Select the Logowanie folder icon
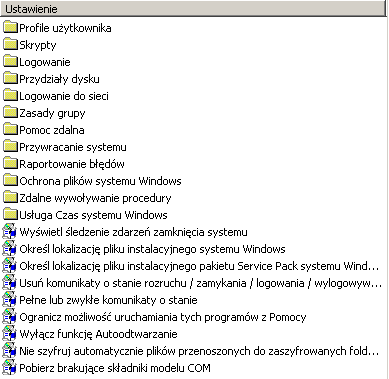Viewport: 389px width, 379px height. (10, 61)
